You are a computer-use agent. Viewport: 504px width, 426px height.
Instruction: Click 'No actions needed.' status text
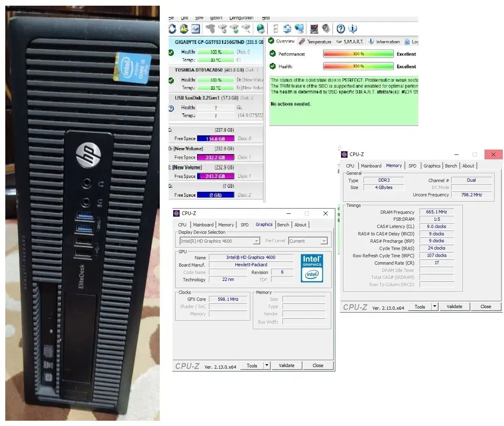click(291, 104)
